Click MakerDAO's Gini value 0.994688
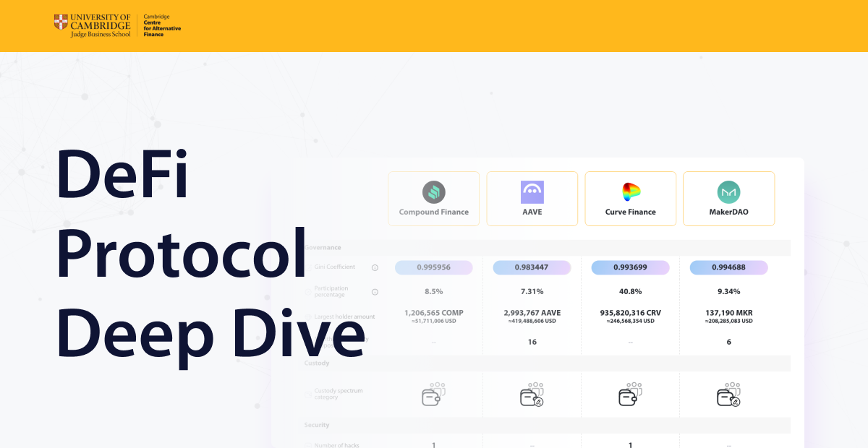Viewport: 868px width, 448px height. coord(729,267)
